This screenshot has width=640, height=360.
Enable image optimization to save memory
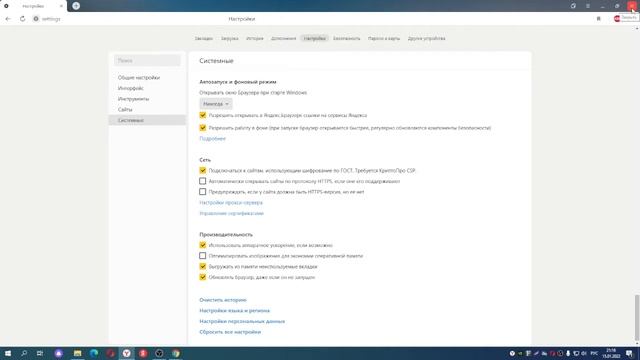[202, 256]
